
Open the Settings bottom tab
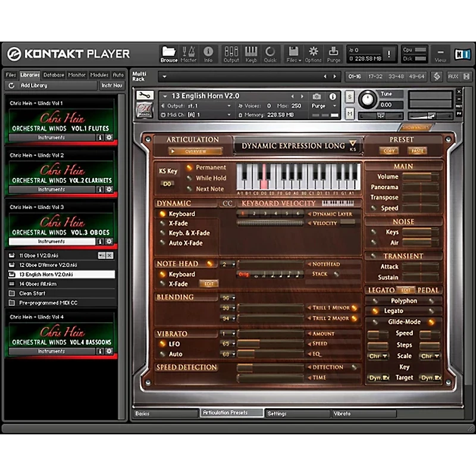[x=298, y=414]
